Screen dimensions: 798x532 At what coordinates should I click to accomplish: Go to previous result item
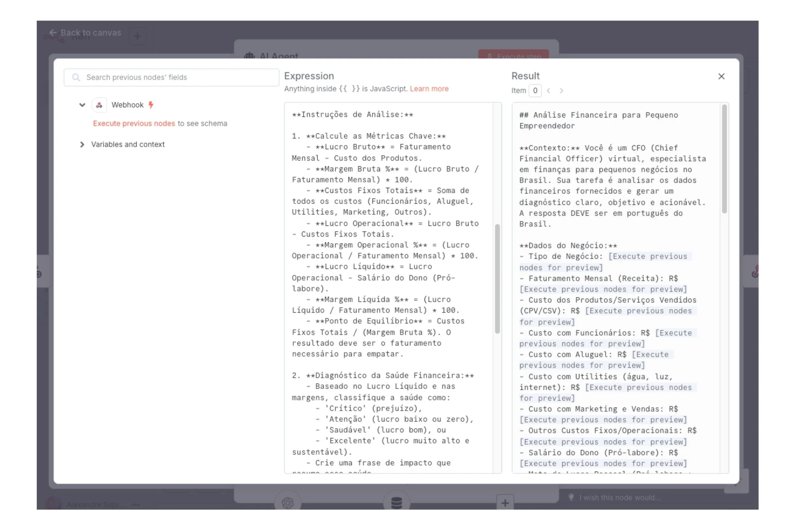click(x=549, y=91)
